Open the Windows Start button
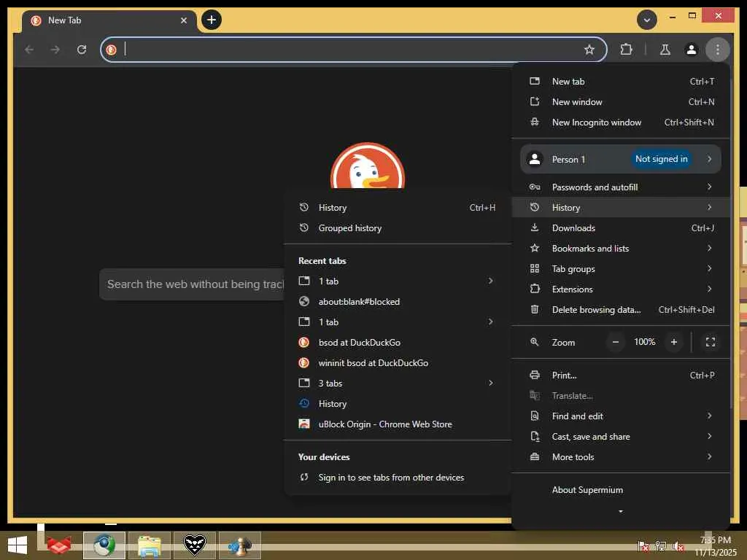The image size is (747, 560). click(18, 545)
